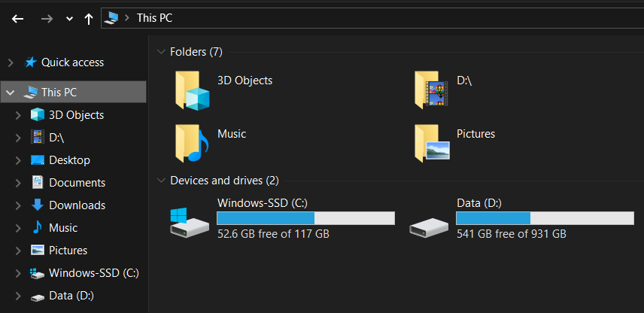Select Downloads label in the sidebar
This screenshot has width=644, height=313.
pyautogui.click(x=77, y=205)
